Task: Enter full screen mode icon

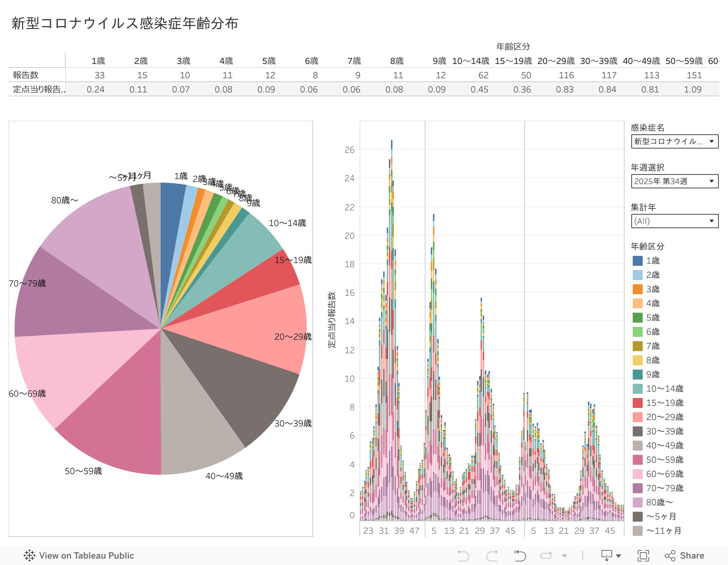Action: 643,555
